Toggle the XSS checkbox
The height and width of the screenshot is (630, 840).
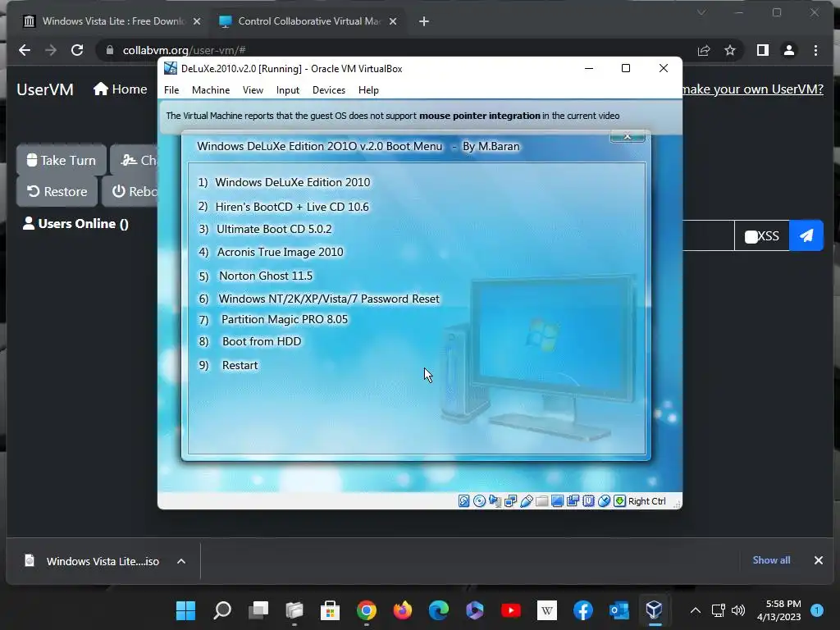(751, 237)
